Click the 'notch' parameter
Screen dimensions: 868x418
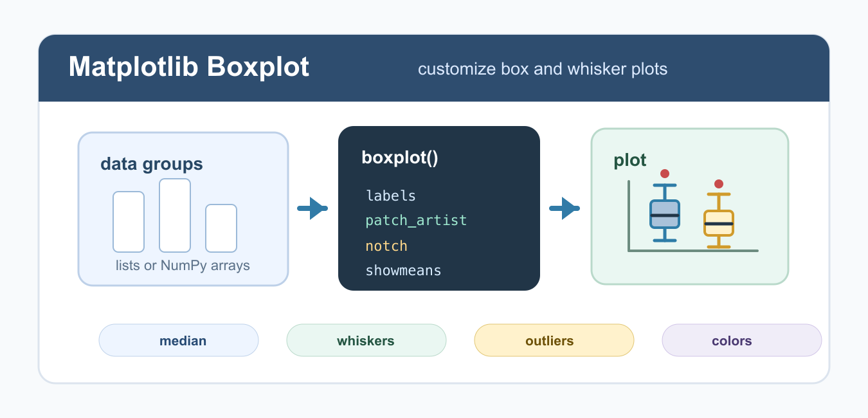coord(386,246)
